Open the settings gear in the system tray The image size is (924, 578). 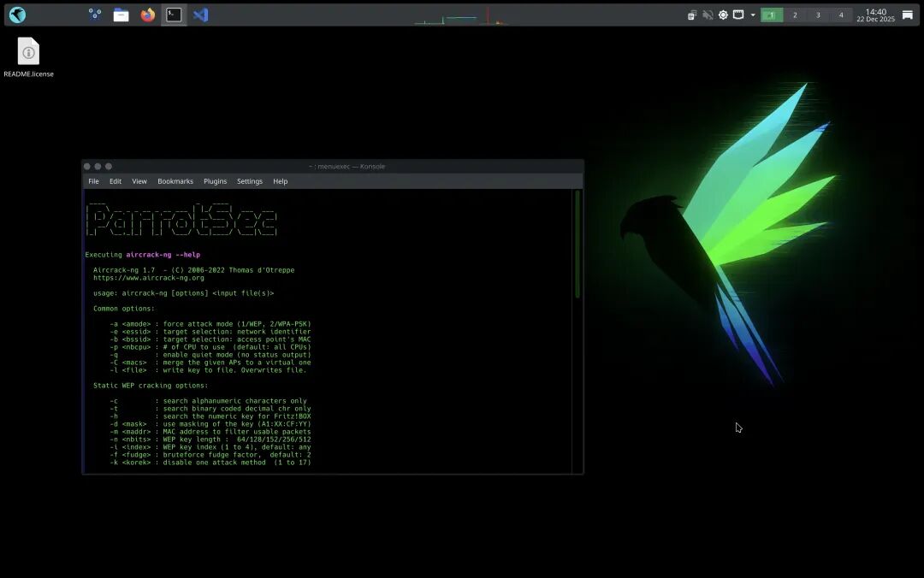722,15
